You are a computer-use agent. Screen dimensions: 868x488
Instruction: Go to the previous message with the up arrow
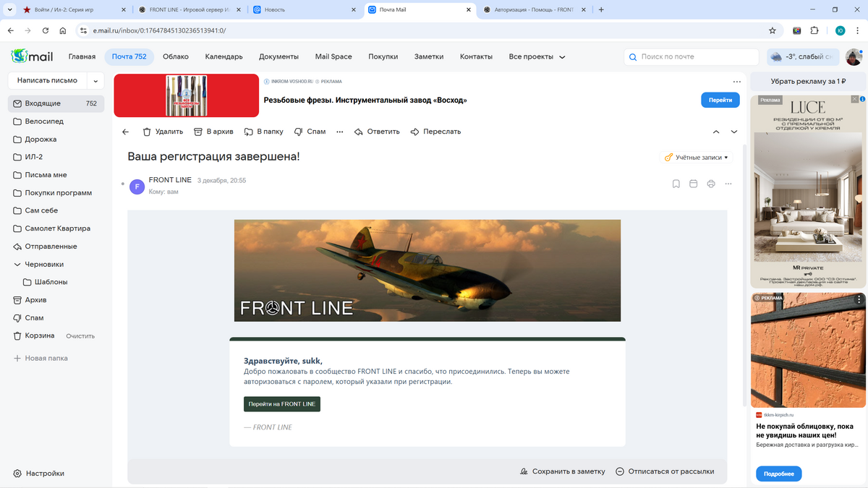pos(716,132)
